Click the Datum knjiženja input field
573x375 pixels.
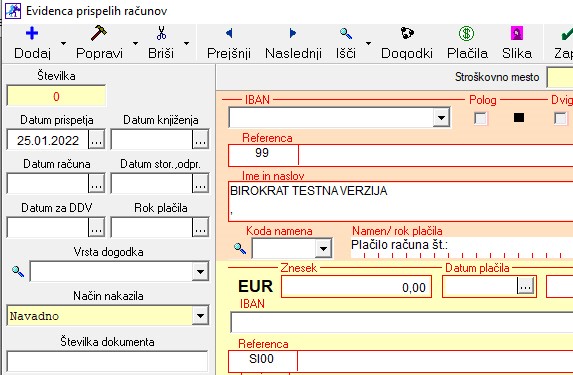point(152,140)
